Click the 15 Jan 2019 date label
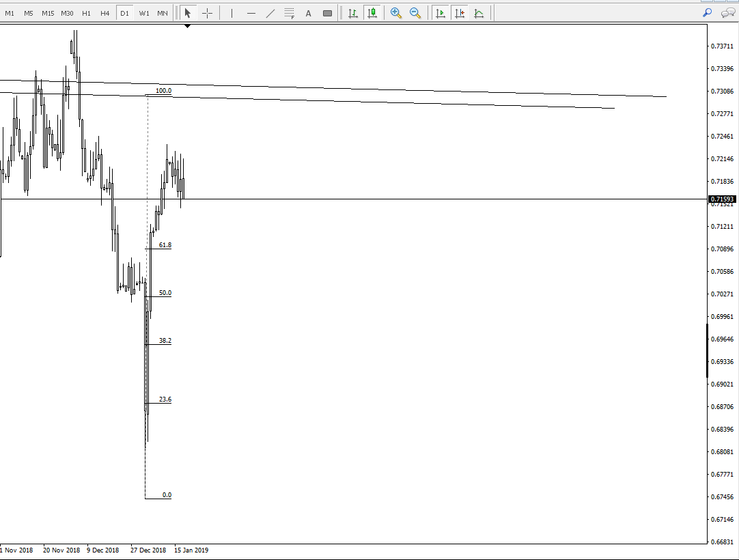The height and width of the screenshot is (560, 739). click(191, 550)
